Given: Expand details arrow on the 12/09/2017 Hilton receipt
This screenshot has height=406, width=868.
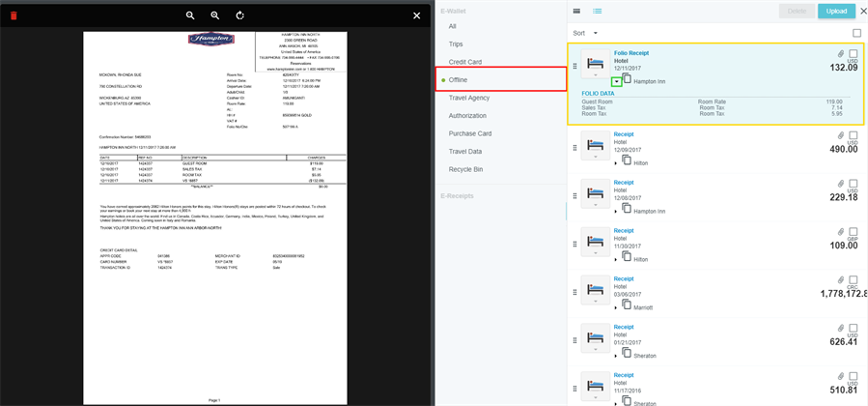Looking at the screenshot, I should (617, 163).
